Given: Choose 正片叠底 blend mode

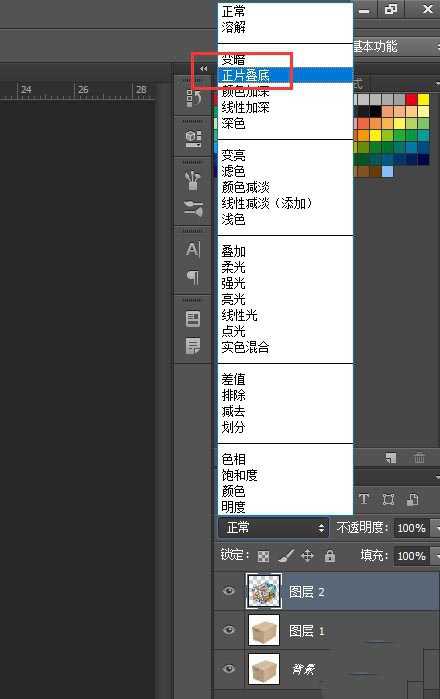Looking at the screenshot, I should click(285, 75).
